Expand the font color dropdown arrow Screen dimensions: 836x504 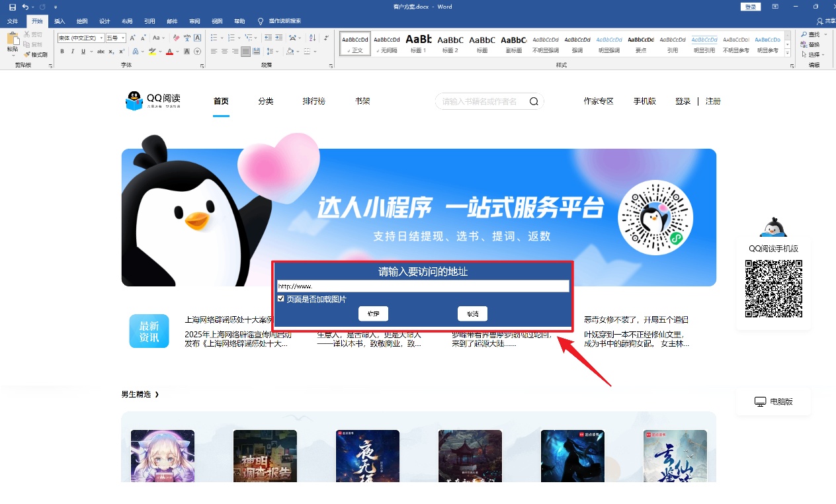[x=179, y=52]
